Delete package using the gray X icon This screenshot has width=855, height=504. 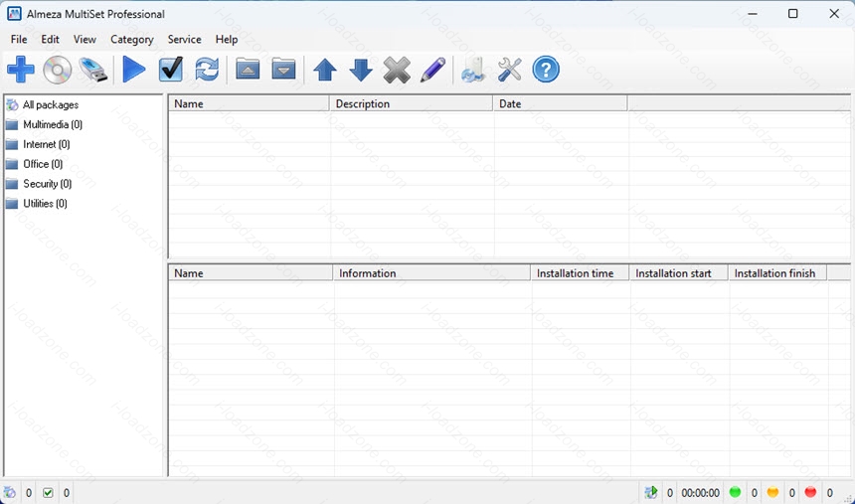coord(397,70)
